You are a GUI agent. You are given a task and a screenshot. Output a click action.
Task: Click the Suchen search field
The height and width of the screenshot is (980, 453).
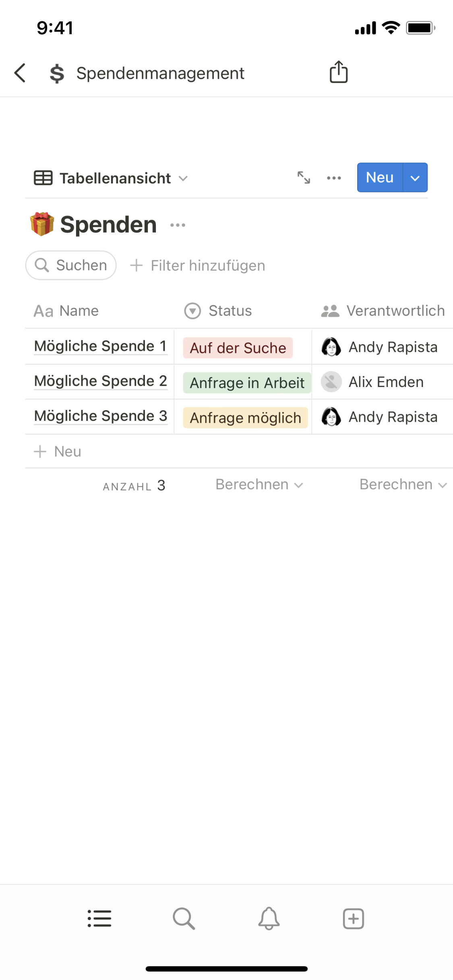[x=71, y=266]
